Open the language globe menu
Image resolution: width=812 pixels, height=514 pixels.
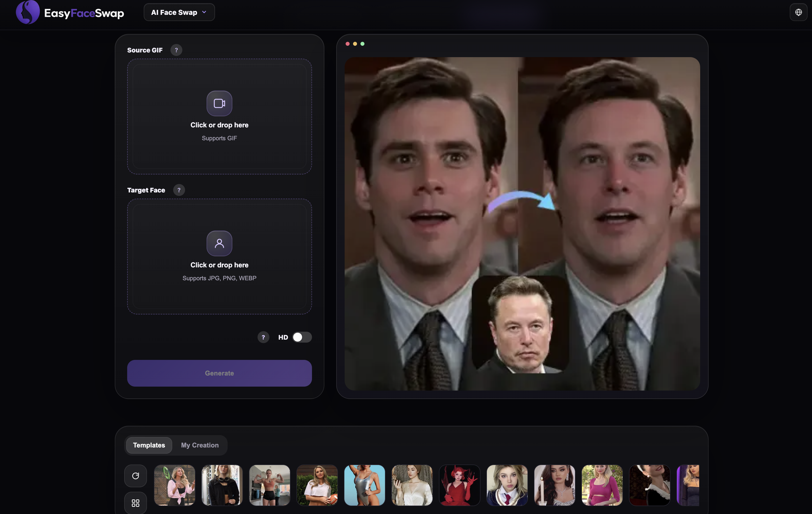pyautogui.click(x=798, y=12)
